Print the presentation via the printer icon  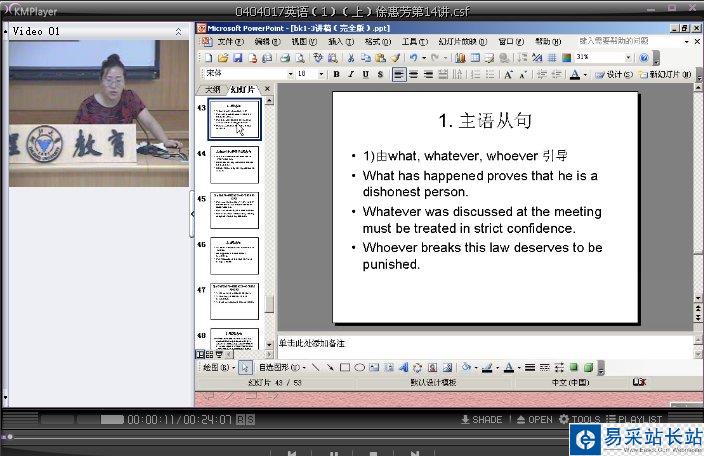[285, 57]
